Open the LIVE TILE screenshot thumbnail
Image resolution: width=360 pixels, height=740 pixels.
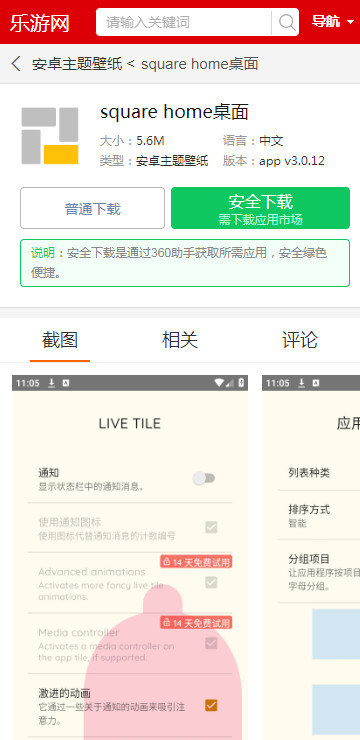[130, 557]
